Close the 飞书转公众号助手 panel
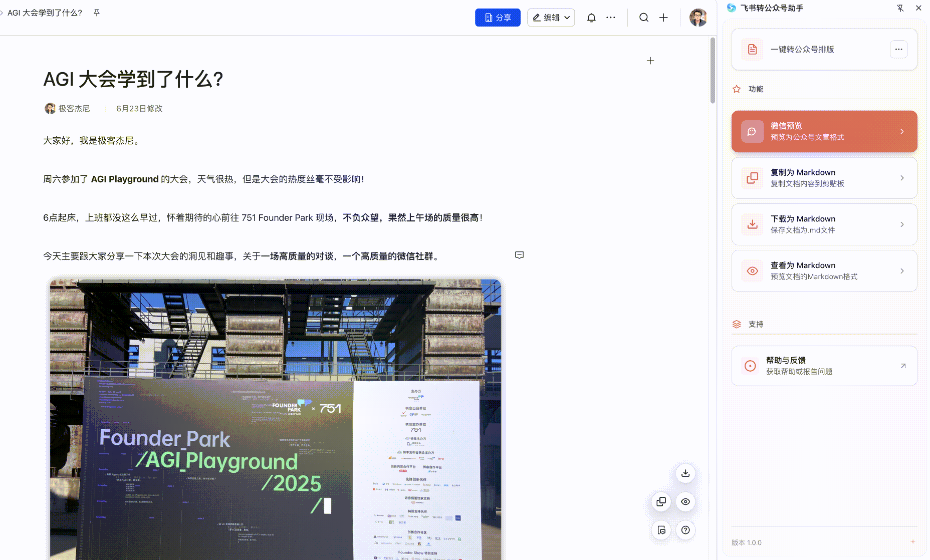This screenshot has height=560, width=930. (918, 8)
